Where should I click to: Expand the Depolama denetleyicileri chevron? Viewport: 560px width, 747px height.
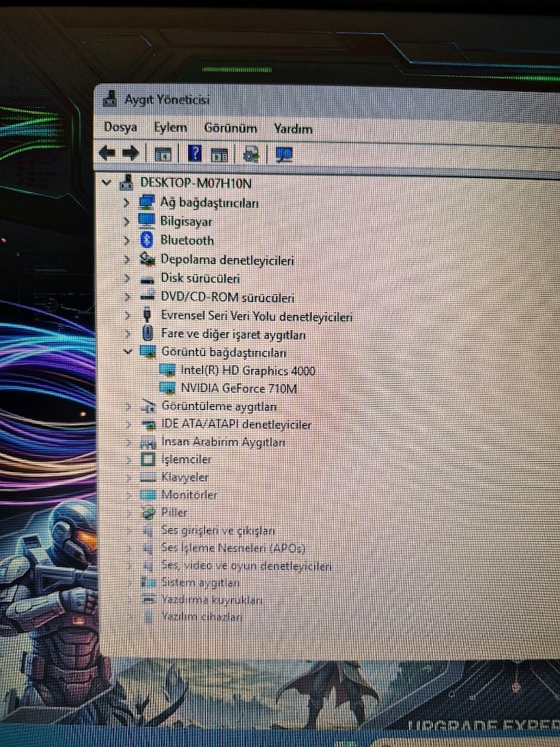tap(127, 260)
